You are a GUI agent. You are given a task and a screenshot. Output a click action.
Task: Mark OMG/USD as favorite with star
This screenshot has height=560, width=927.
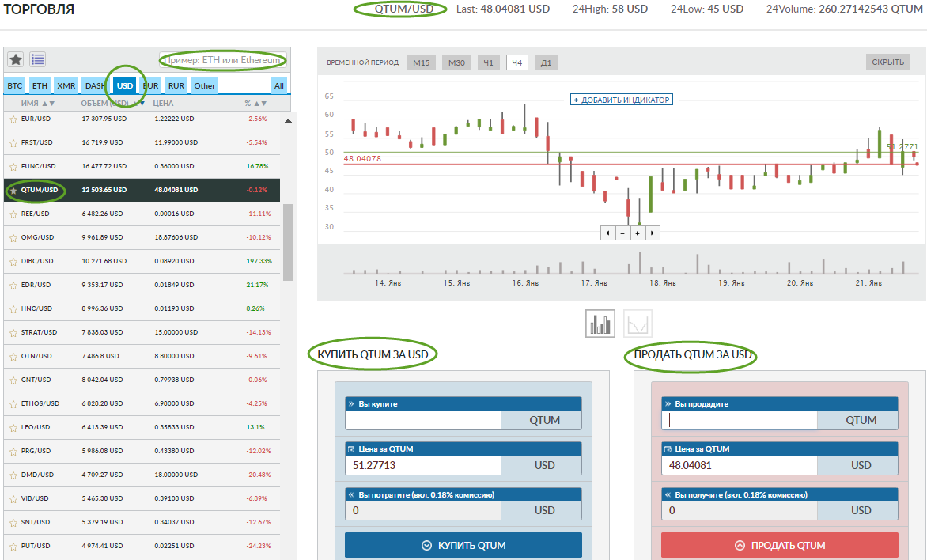tap(13, 238)
